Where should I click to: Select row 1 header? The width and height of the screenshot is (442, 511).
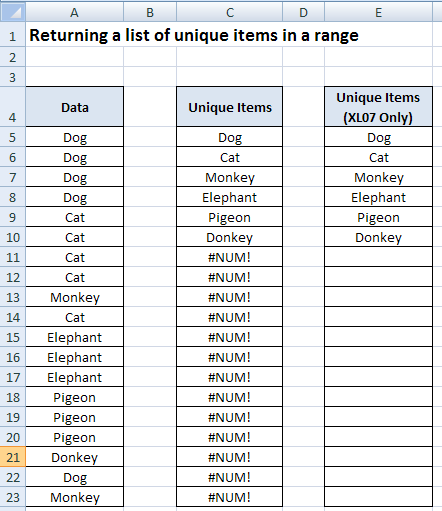pyautogui.click(x=13, y=36)
